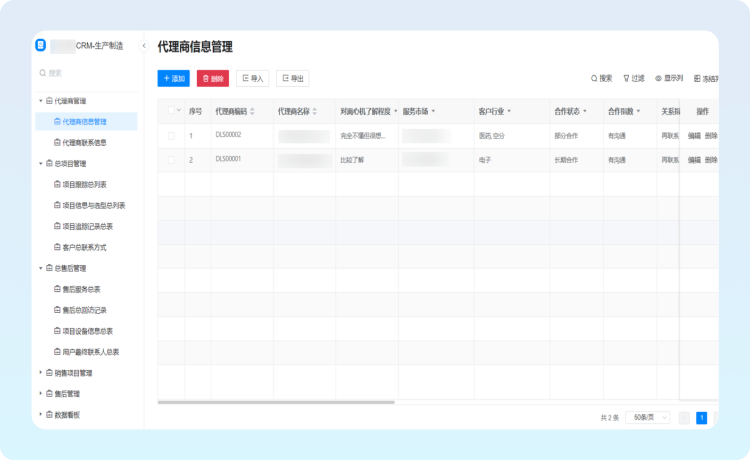
Task: Click the sort icon beside 代理商名称
Action: 315,111
